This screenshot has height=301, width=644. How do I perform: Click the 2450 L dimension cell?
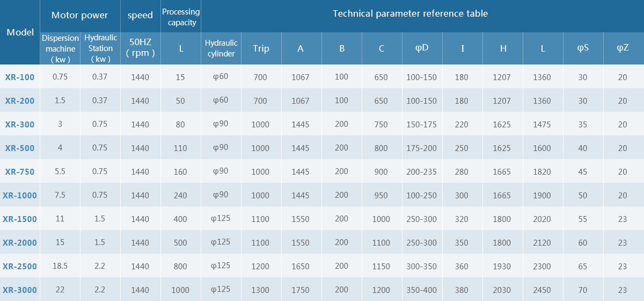(542, 290)
